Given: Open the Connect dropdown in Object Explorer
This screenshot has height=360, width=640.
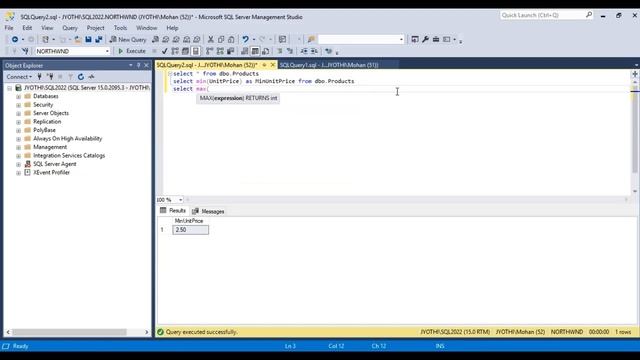Looking at the screenshot, I should coord(19,77).
